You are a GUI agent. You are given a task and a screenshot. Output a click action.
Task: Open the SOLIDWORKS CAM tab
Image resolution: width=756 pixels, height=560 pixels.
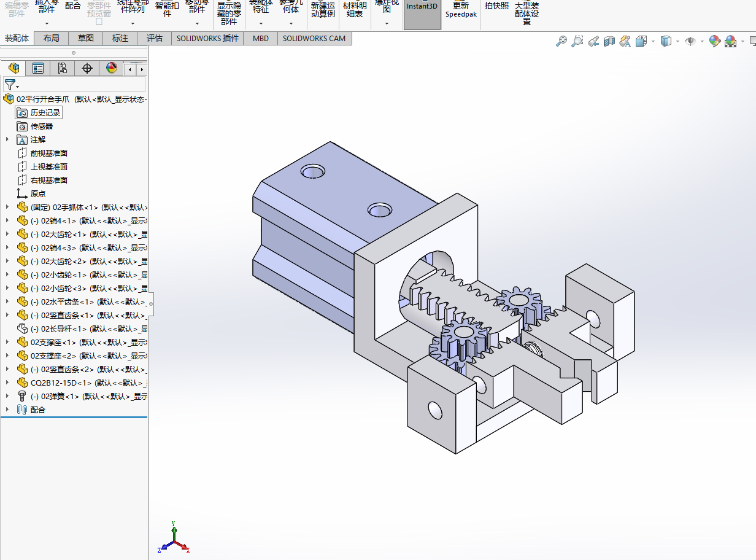click(x=314, y=38)
